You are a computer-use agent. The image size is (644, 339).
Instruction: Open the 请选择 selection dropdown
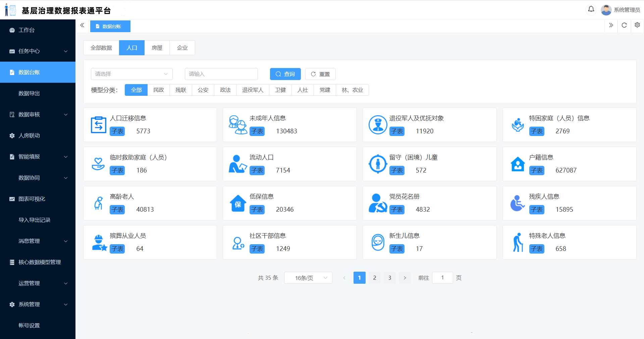pyautogui.click(x=131, y=74)
